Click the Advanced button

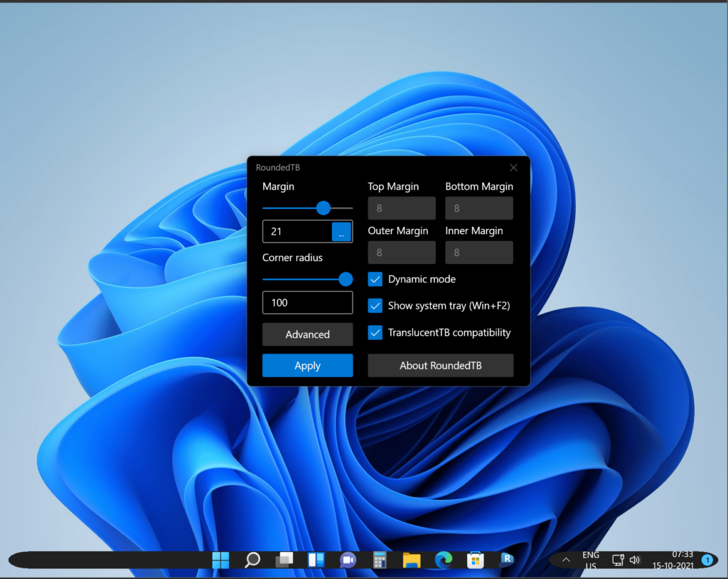(x=307, y=334)
